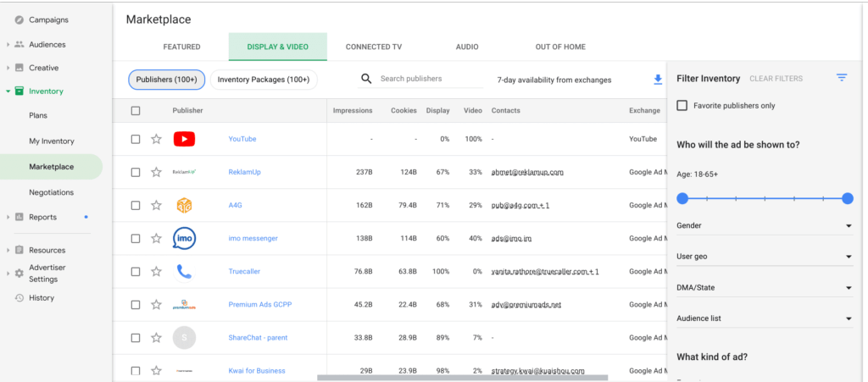Viewport: 868px width, 382px height.
Task: Click the YouTube logo icon
Action: (x=184, y=139)
